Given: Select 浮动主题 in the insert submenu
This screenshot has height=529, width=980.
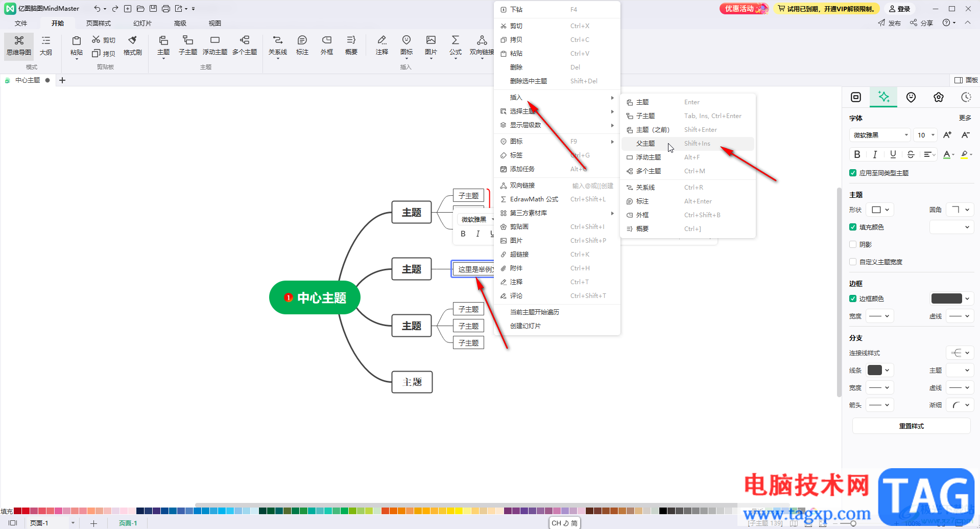Looking at the screenshot, I should coord(687,157).
